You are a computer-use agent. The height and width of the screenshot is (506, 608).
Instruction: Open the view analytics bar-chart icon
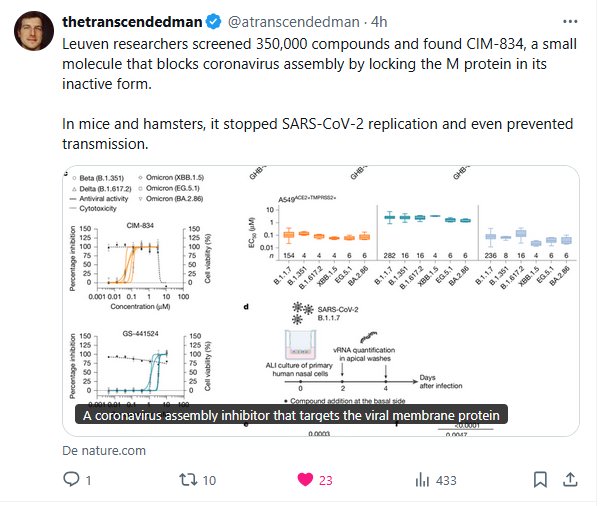click(x=421, y=481)
